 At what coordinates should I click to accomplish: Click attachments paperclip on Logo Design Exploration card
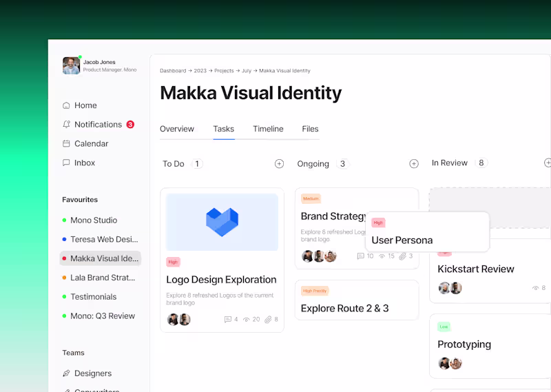pos(268,319)
